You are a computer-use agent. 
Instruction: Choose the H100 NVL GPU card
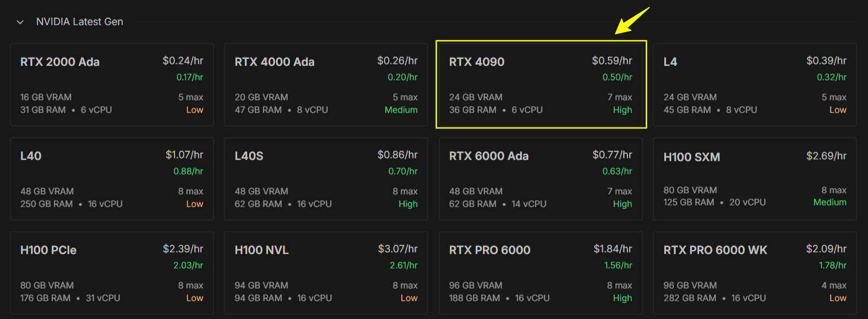tap(325, 273)
